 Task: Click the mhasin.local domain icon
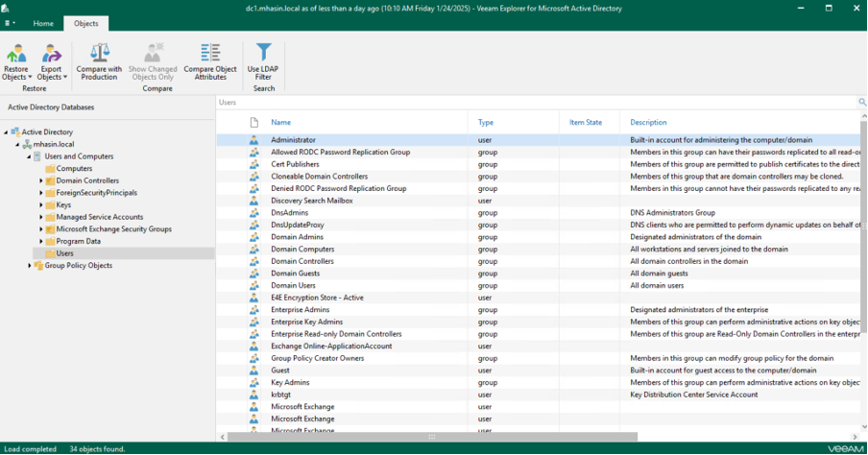(x=27, y=144)
